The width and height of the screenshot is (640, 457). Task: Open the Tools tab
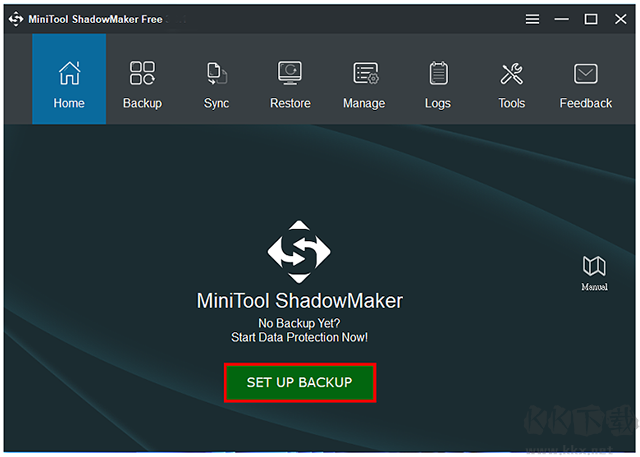click(511, 79)
